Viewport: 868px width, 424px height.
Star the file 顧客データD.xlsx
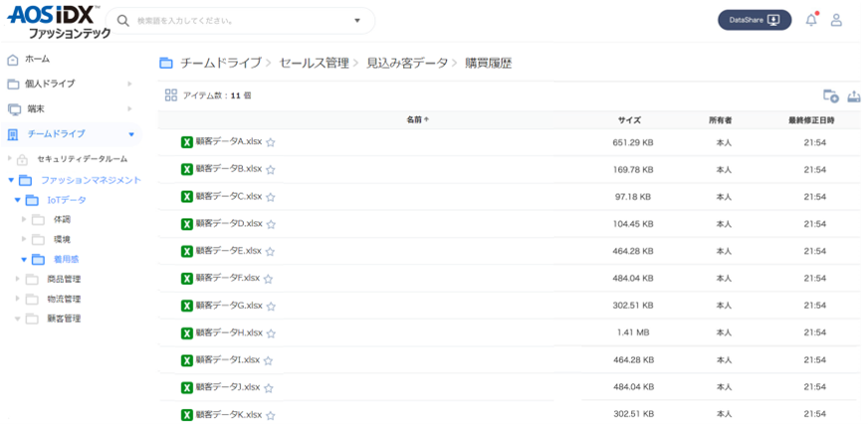pos(270,225)
